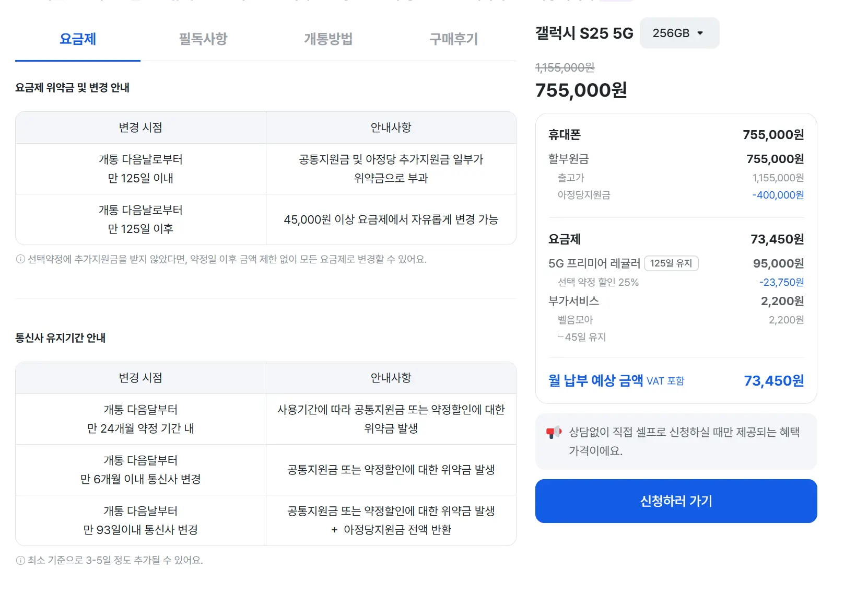Go to the 구매후기 tab
This screenshot has width=868, height=592.
point(453,39)
